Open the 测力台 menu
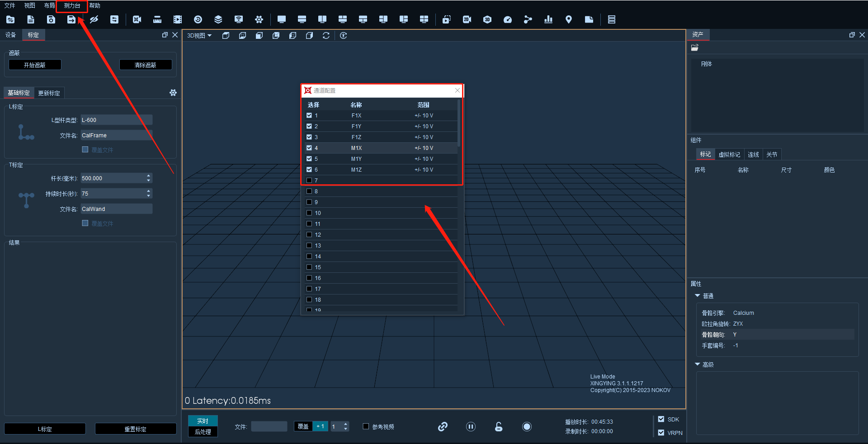Image resolution: width=868 pixels, height=444 pixels. [x=72, y=5]
